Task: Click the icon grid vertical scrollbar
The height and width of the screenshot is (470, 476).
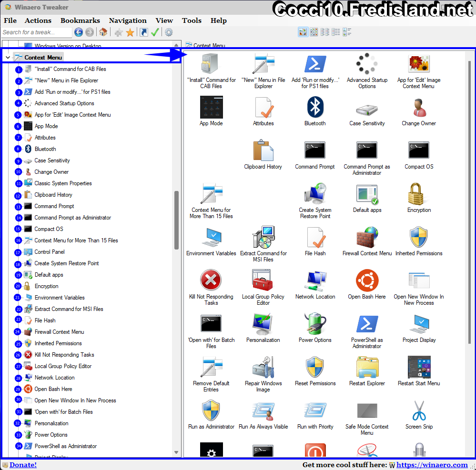Action: [470, 202]
